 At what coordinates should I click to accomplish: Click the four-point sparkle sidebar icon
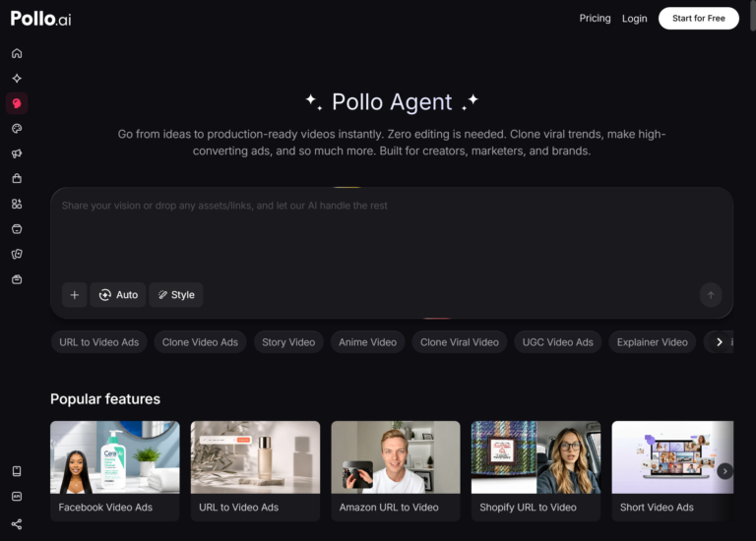coord(17,79)
